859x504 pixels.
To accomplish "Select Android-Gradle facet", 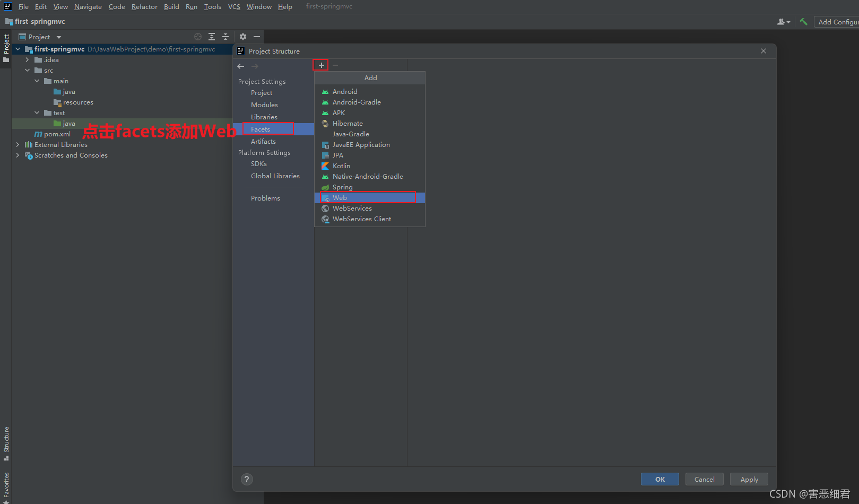I will (370, 102).
